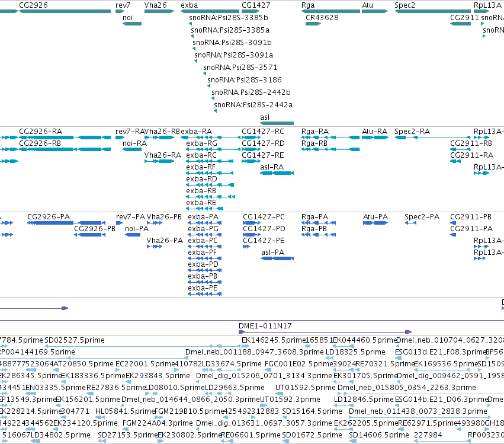Click the CG2911-RB transcript label

(471, 143)
